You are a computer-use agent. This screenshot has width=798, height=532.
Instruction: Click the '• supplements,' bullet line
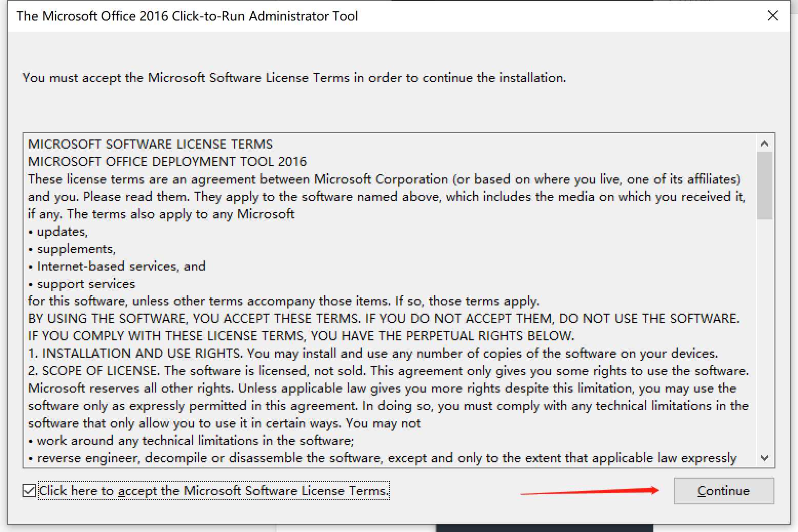[x=72, y=249]
